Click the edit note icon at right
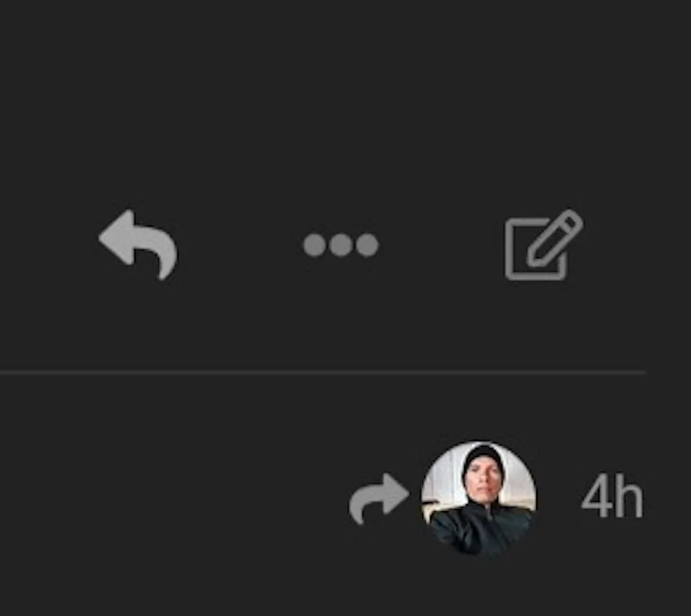The height and width of the screenshot is (616, 691). coord(544,245)
